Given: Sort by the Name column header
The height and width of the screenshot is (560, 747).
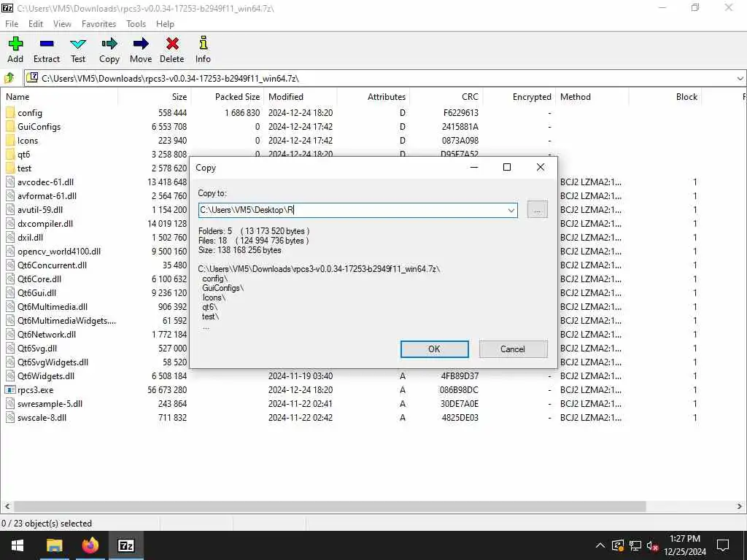Looking at the screenshot, I should pyautogui.click(x=59, y=97).
